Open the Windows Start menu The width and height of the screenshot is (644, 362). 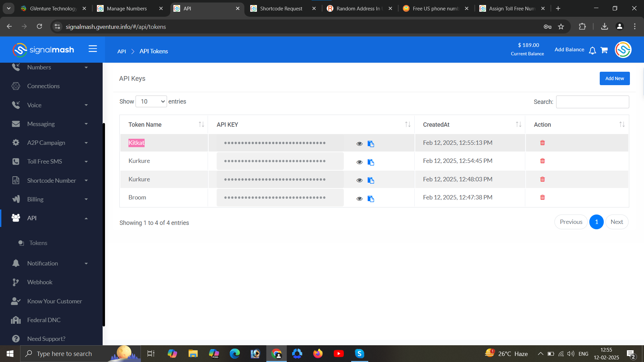[10, 354]
